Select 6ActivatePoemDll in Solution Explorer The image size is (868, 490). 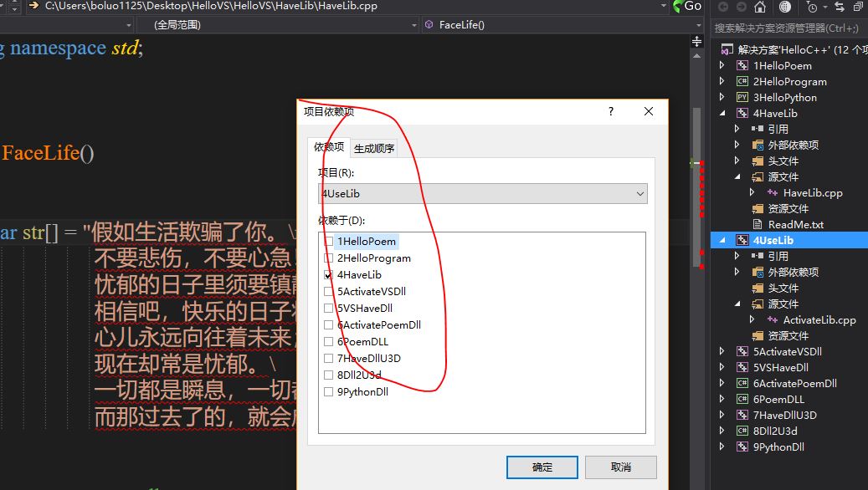pos(795,383)
